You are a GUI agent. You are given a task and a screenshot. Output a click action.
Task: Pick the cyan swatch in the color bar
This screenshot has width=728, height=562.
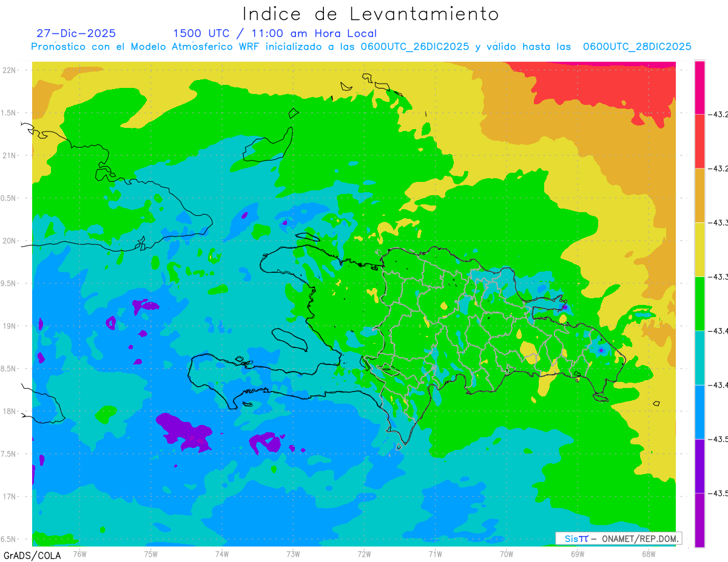(699, 358)
